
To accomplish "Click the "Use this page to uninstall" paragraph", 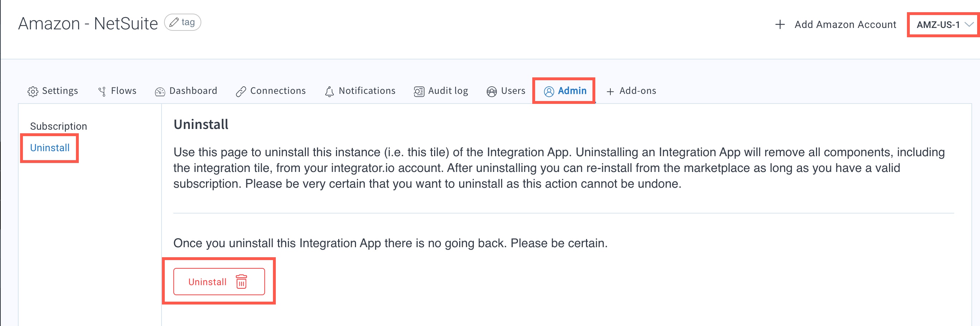I will coord(559,168).
